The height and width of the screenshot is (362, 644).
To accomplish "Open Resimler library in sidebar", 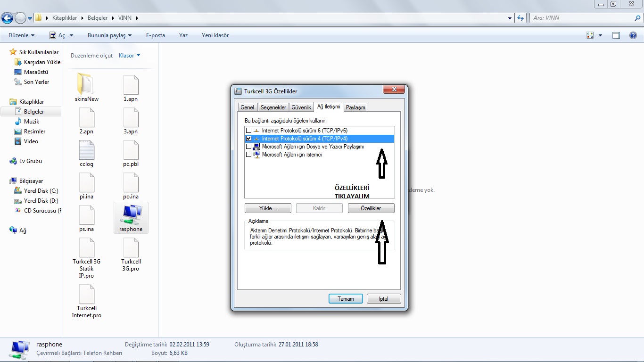I will click(x=30, y=132).
